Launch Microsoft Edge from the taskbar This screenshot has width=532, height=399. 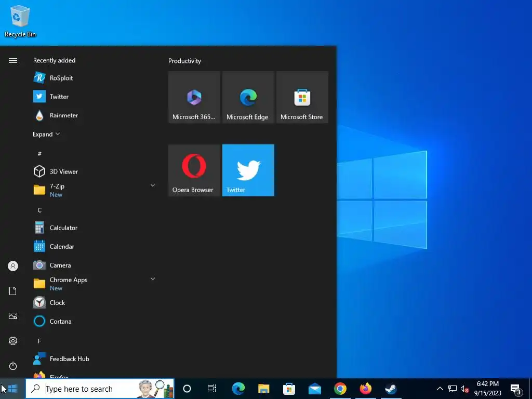click(x=238, y=389)
